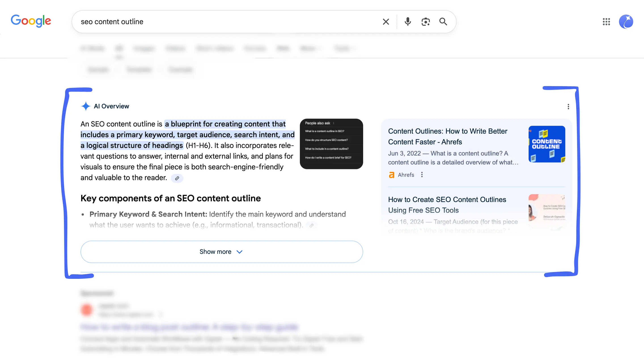The image size is (644, 362).
Task: Click the Google logo to go home
Action: coord(31,21)
